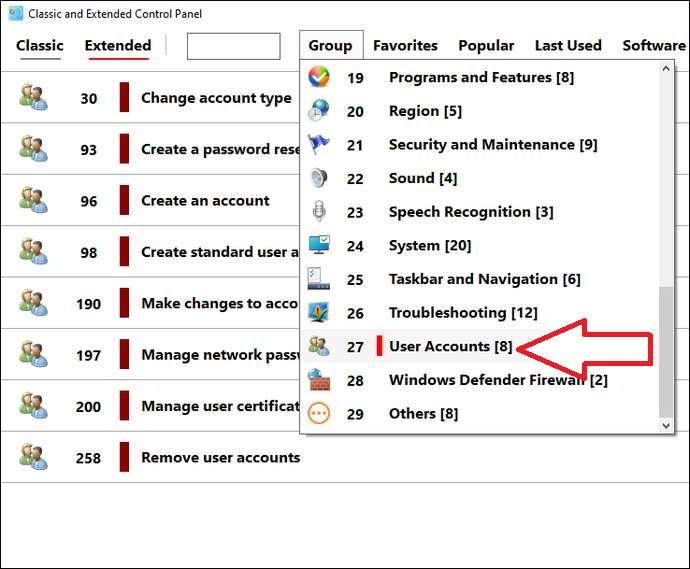Select Speech Recognition [3] group
The image size is (690, 569).
point(471,212)
